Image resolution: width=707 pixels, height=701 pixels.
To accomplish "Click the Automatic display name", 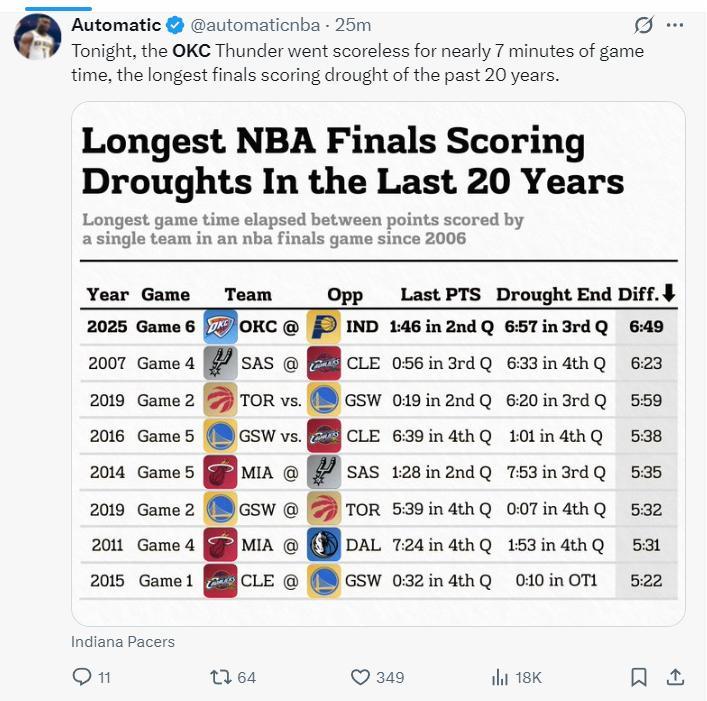I will [x=116, y=25].
